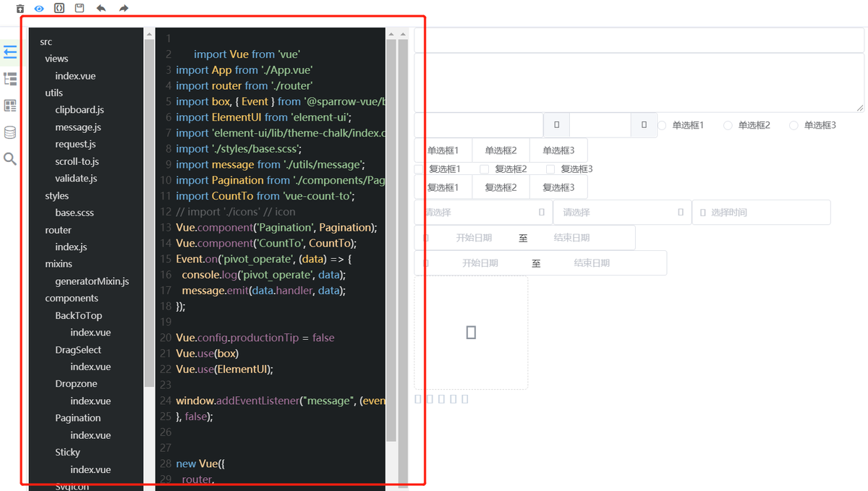This screenshot has height=491, width=868.
Task: Click the dashed upload box
Action: pos(471,333)
